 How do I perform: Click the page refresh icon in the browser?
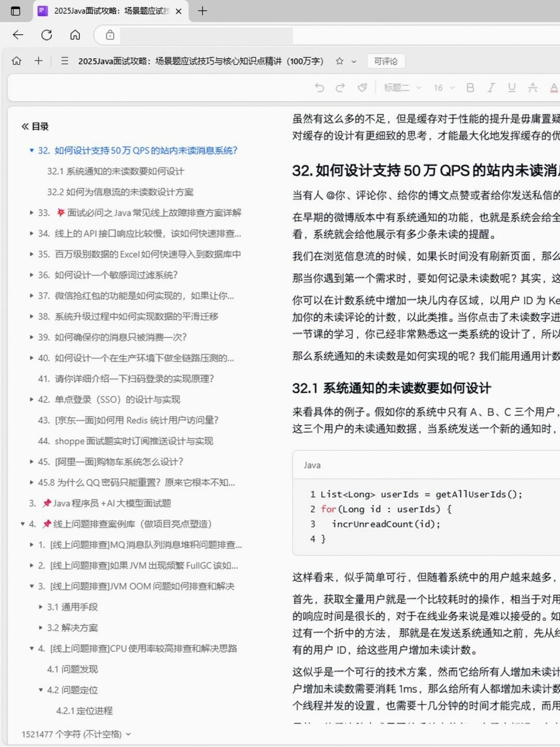47,35
